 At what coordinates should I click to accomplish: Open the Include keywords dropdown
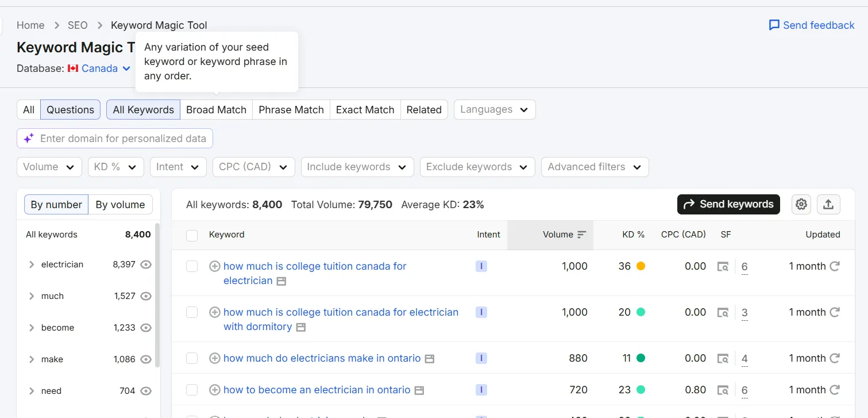point(357,167)
